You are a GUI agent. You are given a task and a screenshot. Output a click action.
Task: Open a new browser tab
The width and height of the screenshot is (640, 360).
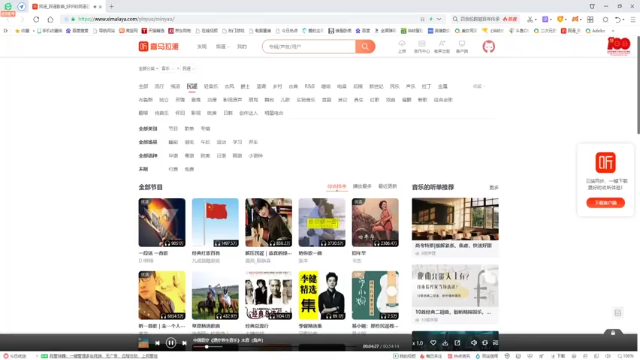pyautogui.click(x=111, y=7)
